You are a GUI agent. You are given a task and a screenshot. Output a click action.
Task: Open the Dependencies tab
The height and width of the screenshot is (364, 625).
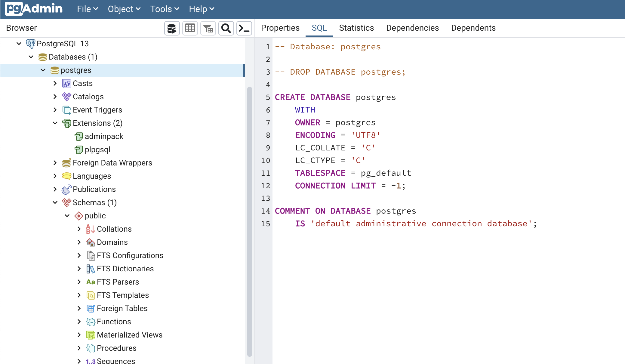412,28
